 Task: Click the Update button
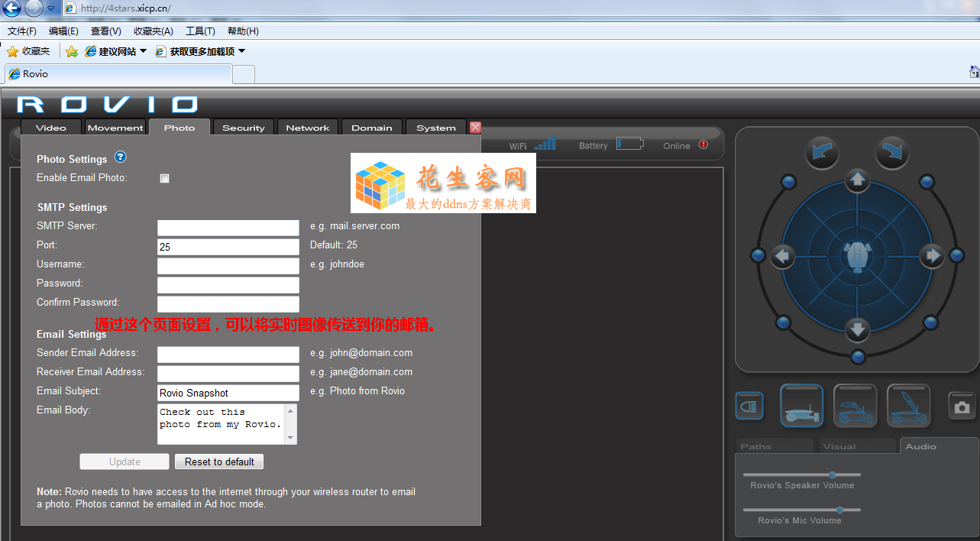pyautogui.click(x=125, y=462)
